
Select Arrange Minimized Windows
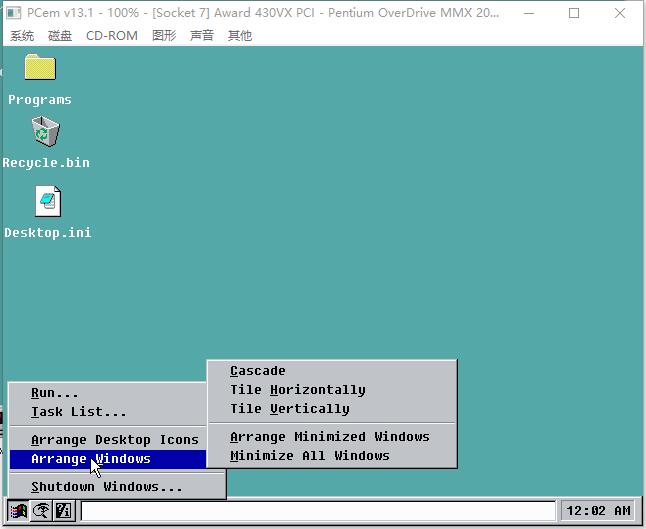click(332, 437)
